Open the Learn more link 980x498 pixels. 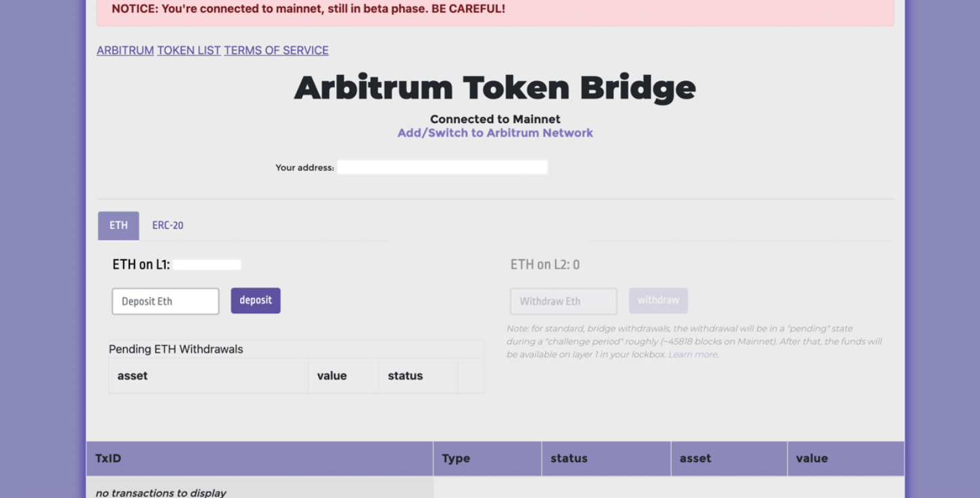point(693,355)
